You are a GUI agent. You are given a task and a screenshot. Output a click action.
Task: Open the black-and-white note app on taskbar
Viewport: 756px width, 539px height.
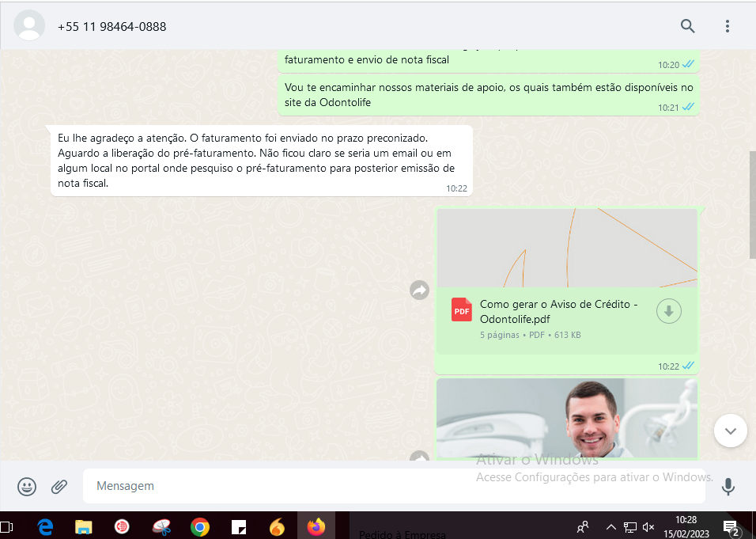239,527
